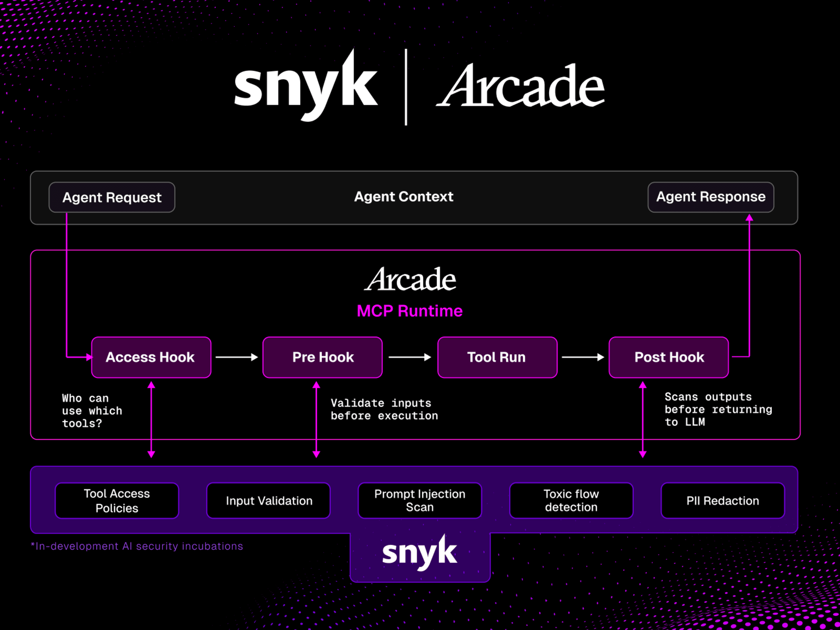The width and height of the screenshot is (840, 630).
Task: Click the arrow connecting Access Hook to Pre Hook
Action: pos(237,357)
